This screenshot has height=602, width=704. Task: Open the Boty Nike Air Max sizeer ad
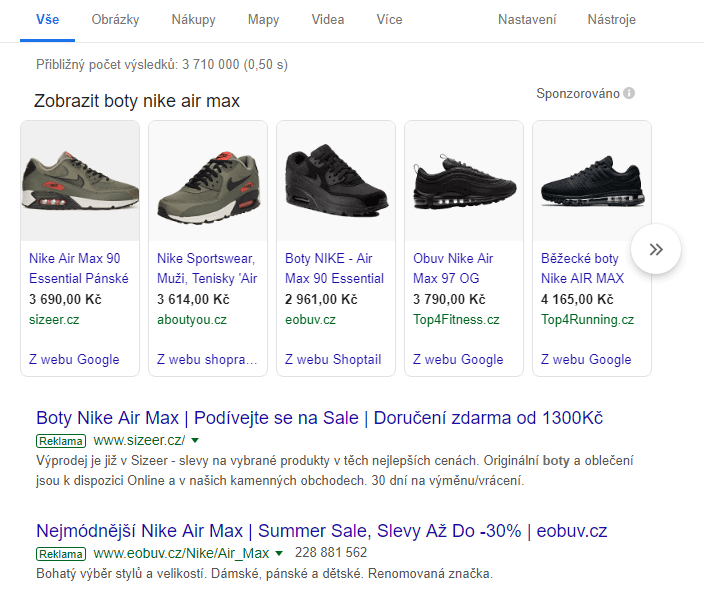(319, 417)
